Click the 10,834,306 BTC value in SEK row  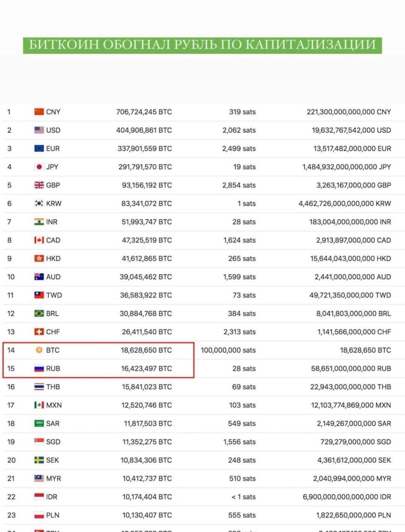point(146,460)
